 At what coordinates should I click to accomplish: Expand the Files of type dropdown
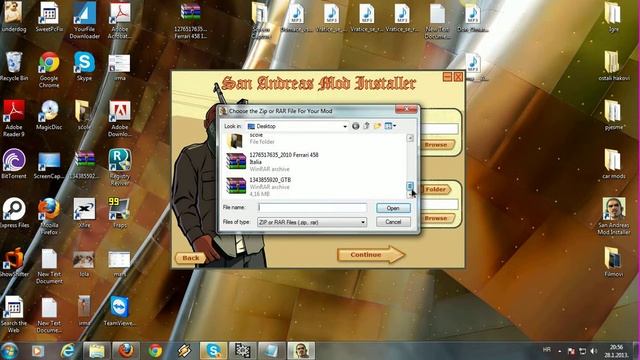[363, 222]
